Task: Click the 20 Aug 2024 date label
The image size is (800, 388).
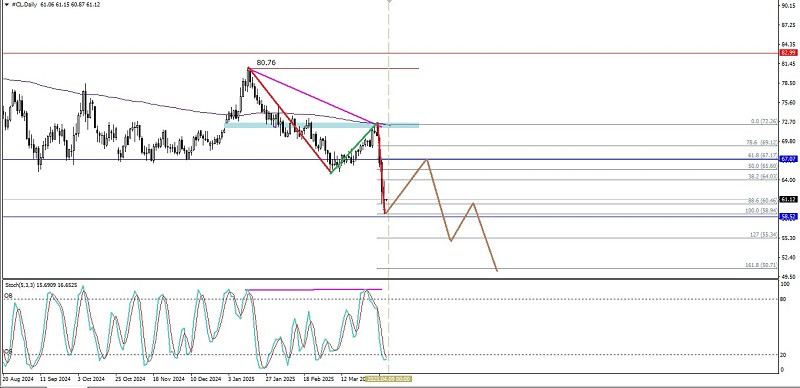Action: (x=17, y=379)
